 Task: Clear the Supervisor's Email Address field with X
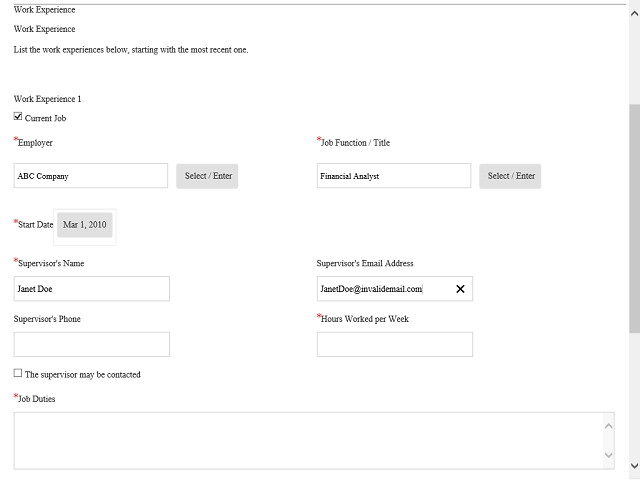(x=460, y=289)
